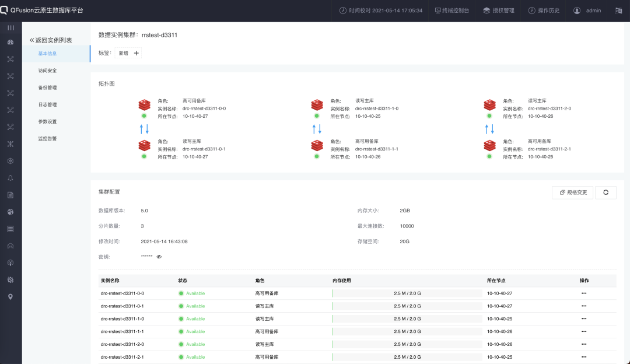Click memory usage bar of drc-rrstest-d3311-1-0
This screenshot has height=364, width=630.
coord(407,318)
